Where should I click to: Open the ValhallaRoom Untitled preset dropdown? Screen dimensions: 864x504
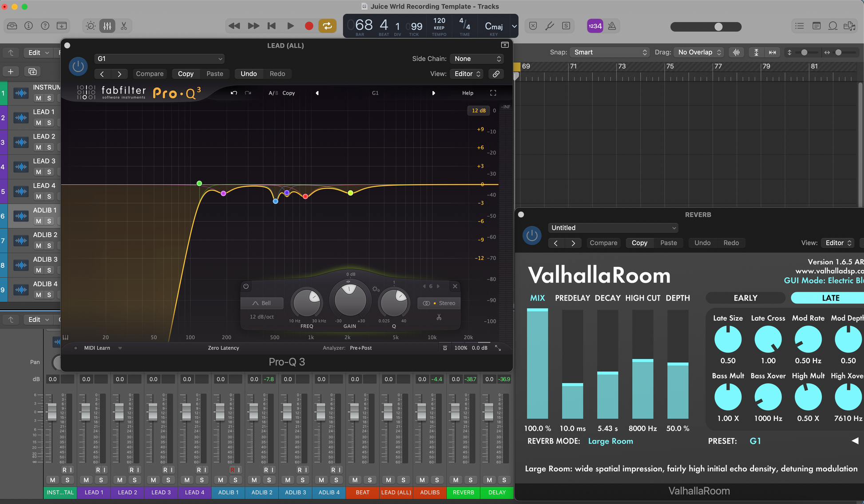[x=613, y=228]
